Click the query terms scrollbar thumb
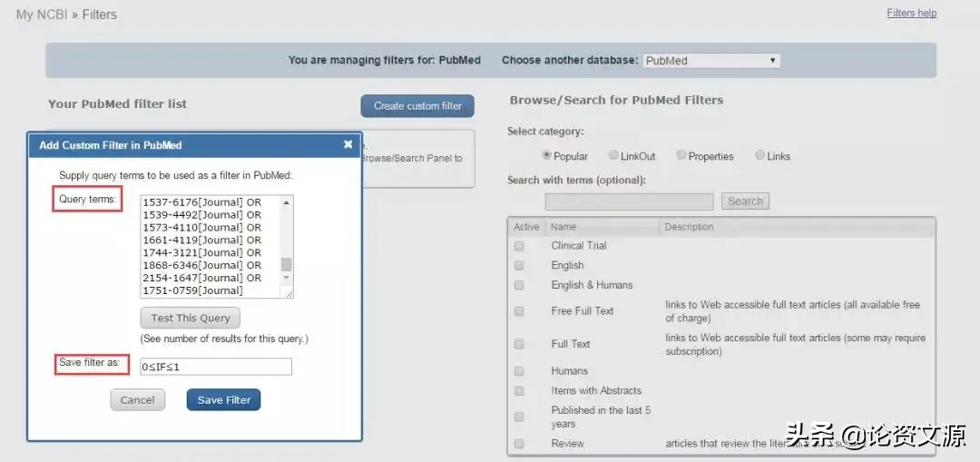Image resolution: width=980 pixels, height=462 pixels. tap(286, 264)
